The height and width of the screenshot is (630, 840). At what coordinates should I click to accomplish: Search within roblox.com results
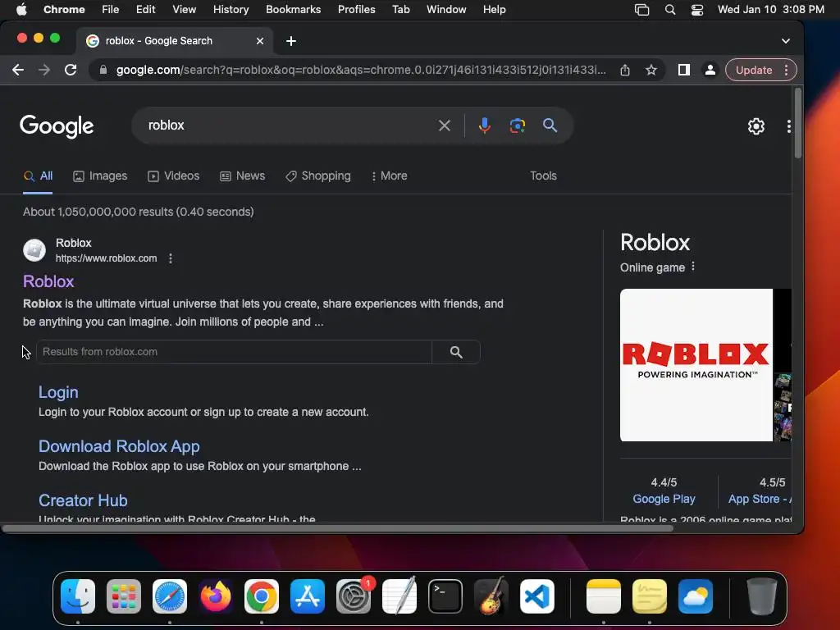(x=456, y=352)
